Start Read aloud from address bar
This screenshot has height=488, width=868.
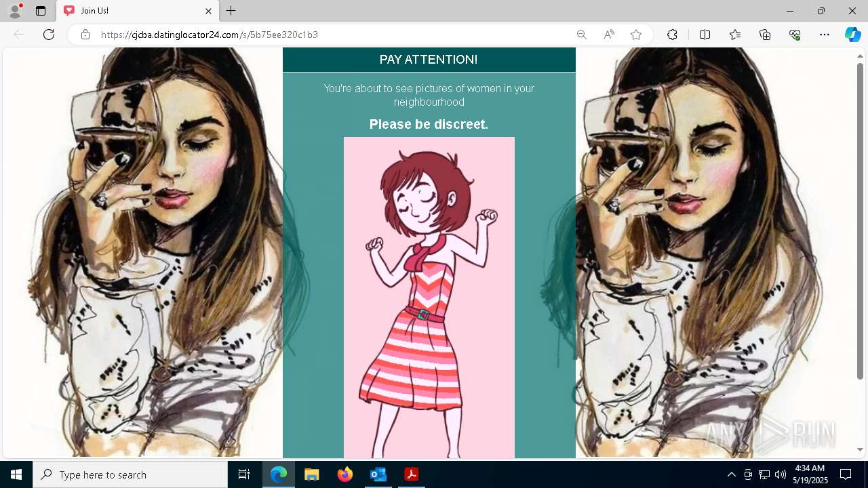(609, 35)
